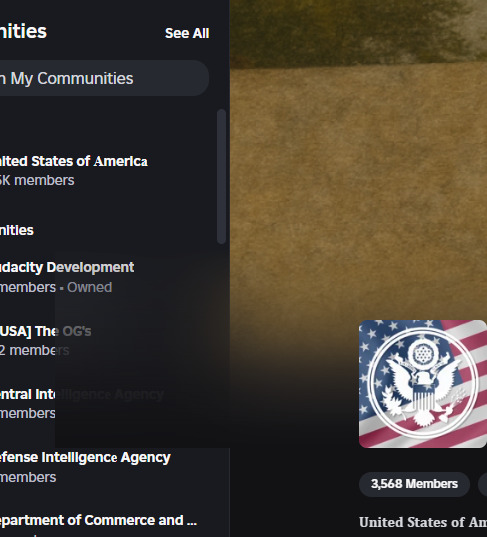Click members count under Defense Intelligence Agency

click(28, 477)
